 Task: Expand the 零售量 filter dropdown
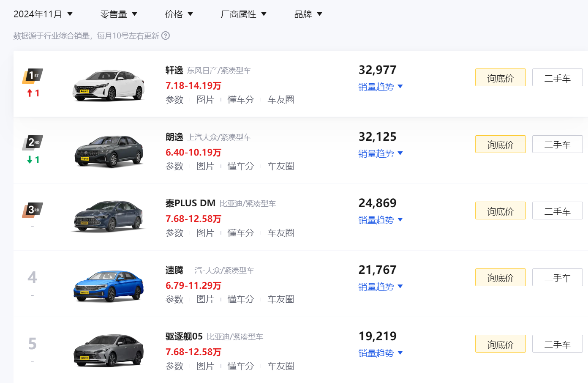pyautogui.click(x=119, y=14)
